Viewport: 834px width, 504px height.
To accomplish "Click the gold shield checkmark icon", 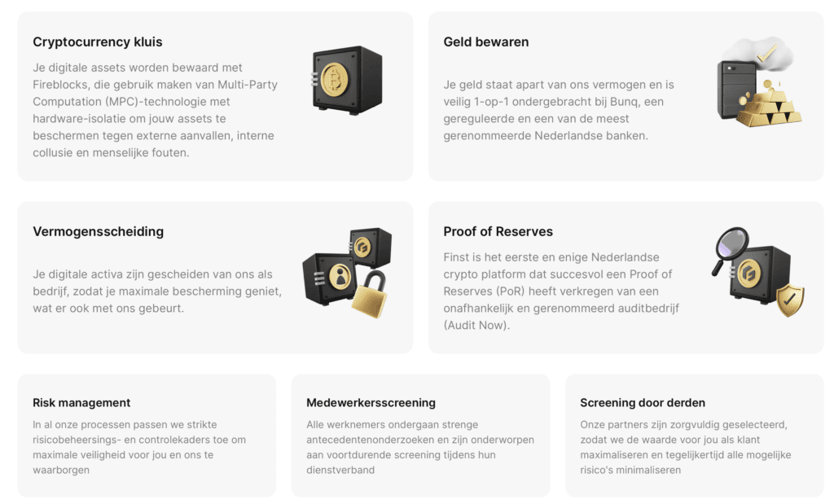I will [789, 300].
